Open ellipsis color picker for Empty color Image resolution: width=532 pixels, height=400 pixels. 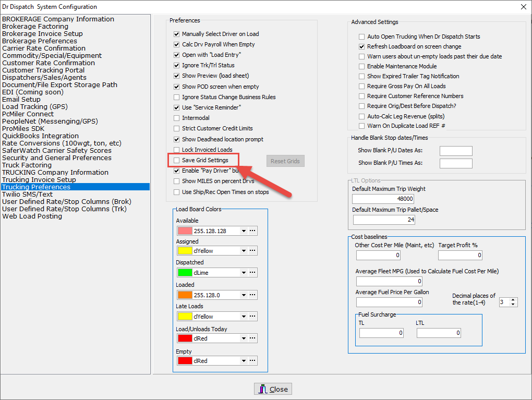pyautogui.click(x=252, y=361)
